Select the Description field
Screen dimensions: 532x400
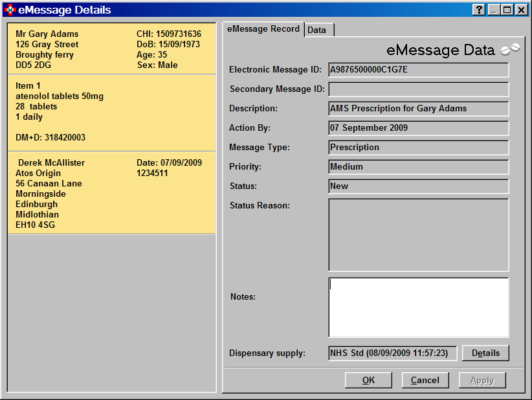coord(418,109)
